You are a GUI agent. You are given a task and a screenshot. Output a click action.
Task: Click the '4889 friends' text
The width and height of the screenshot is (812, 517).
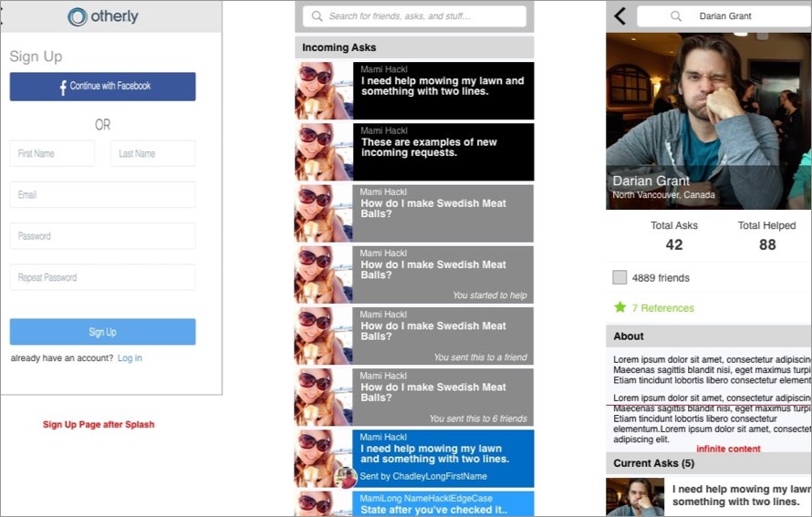pos(661,278)
